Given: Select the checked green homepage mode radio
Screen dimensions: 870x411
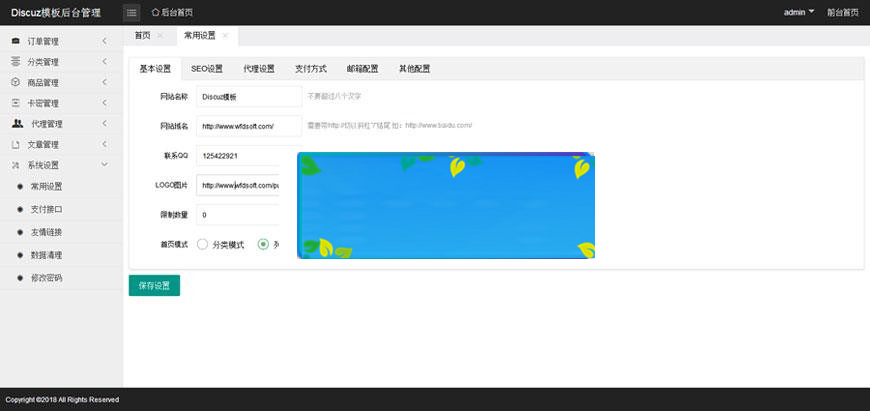Looking at the screenshot, I should [x=263, y=244].
